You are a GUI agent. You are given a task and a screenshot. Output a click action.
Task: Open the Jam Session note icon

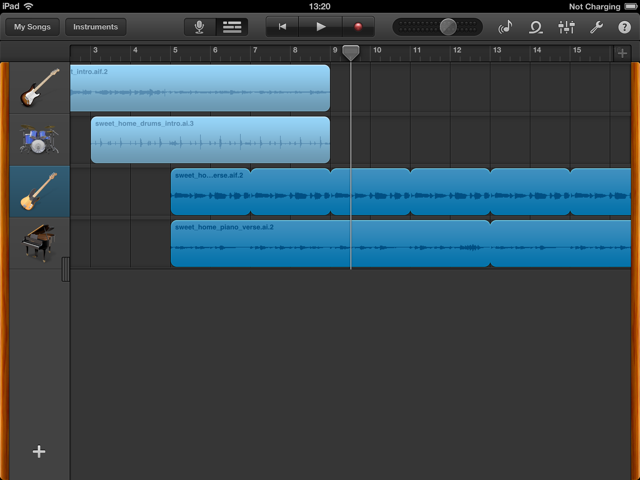tap(505, 27)
